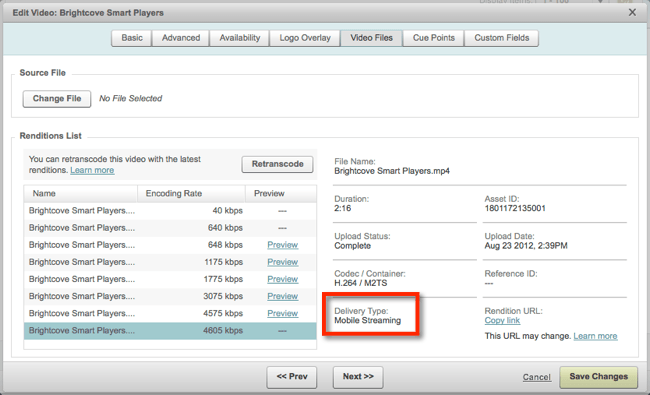
Task: Click the Mobile Streaming delivery type text
Action: point(367,320)
